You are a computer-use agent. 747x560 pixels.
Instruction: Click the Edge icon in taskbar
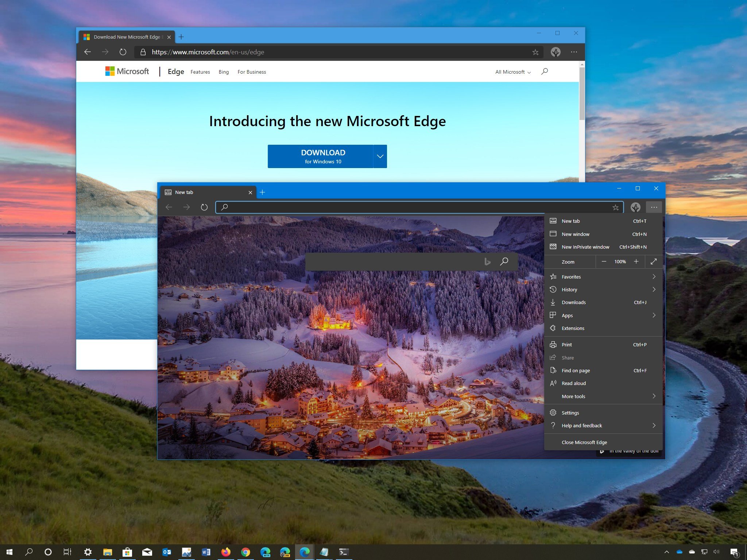(x=305, y=551)
